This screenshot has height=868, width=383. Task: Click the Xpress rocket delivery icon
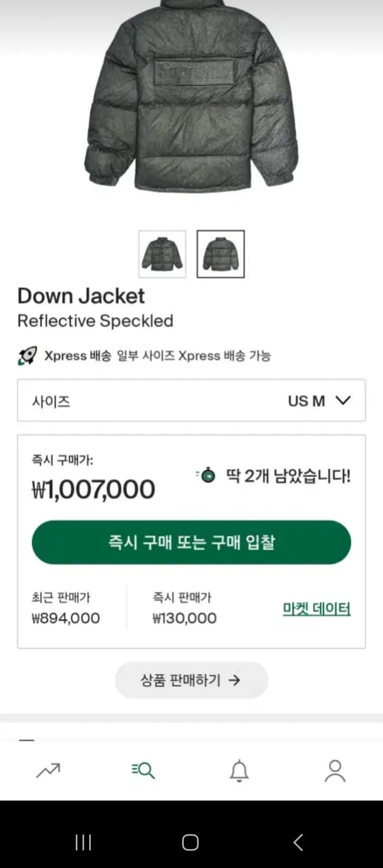coord(27,355)
